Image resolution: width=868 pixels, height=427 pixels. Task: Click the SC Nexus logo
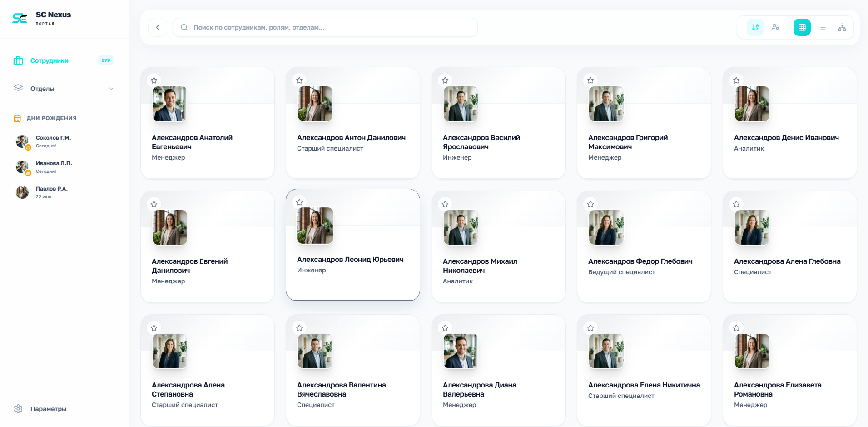(x=20, y=18)
